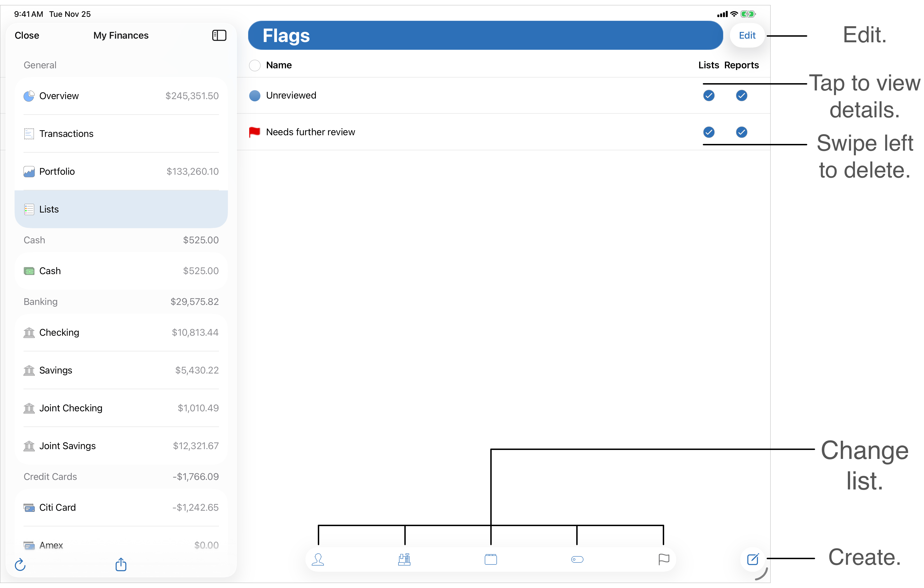
Task: Select the tags list icon
Action: [577, 559]
